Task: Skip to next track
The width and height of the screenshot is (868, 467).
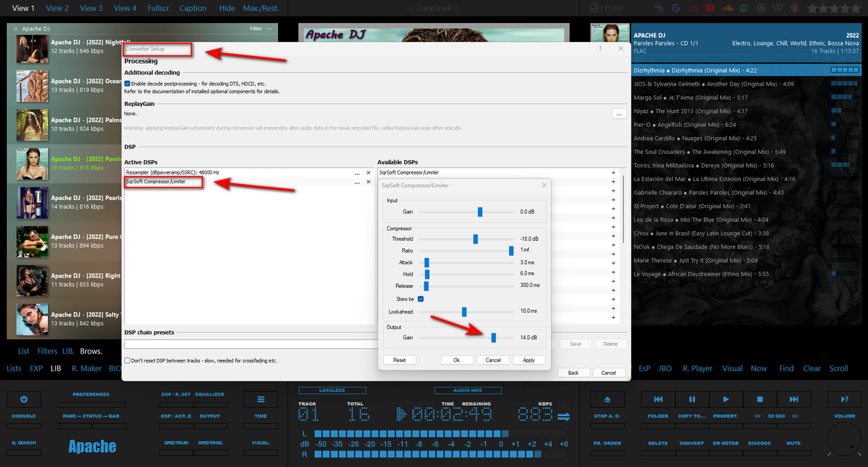Action: coord(793,400)
